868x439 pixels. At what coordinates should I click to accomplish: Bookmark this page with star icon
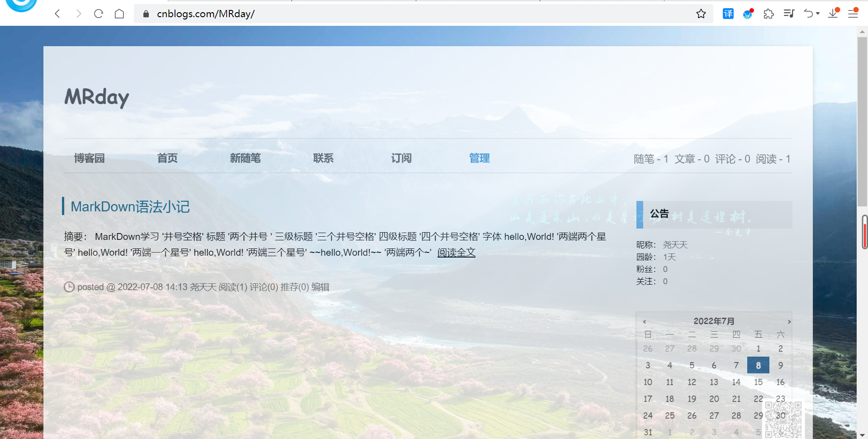701,14
